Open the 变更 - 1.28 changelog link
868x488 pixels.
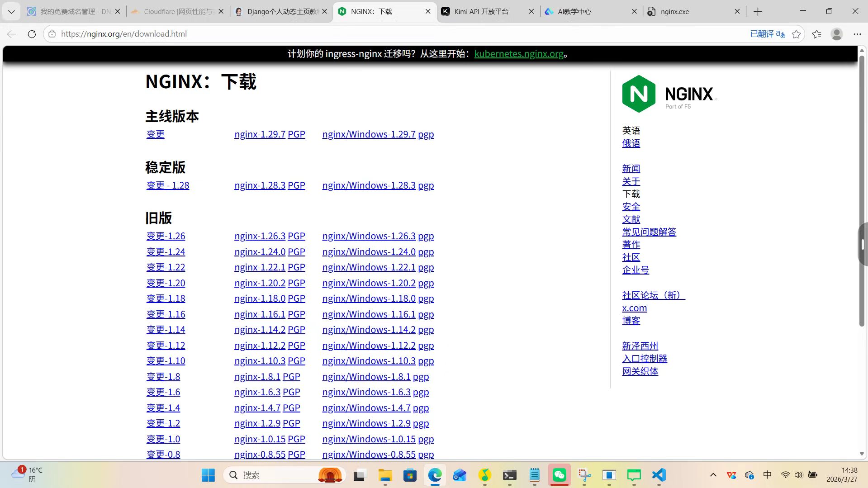click(x=168, y=185)
